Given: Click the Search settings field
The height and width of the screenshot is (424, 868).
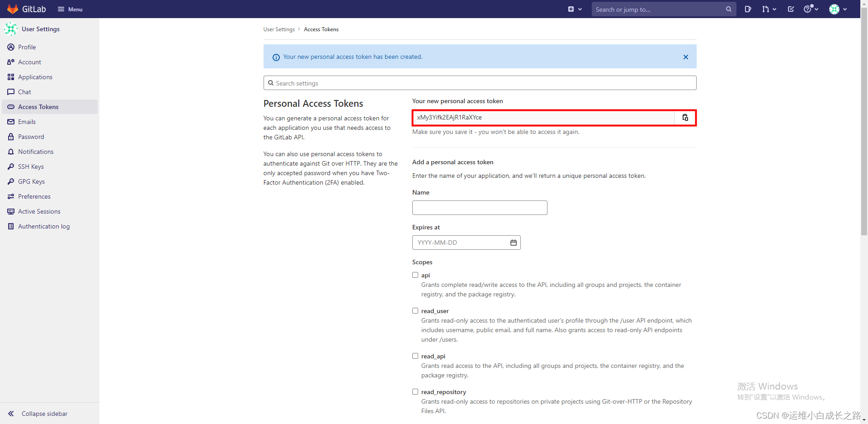Looking at the screenshot, I should (x=480, y=83).
